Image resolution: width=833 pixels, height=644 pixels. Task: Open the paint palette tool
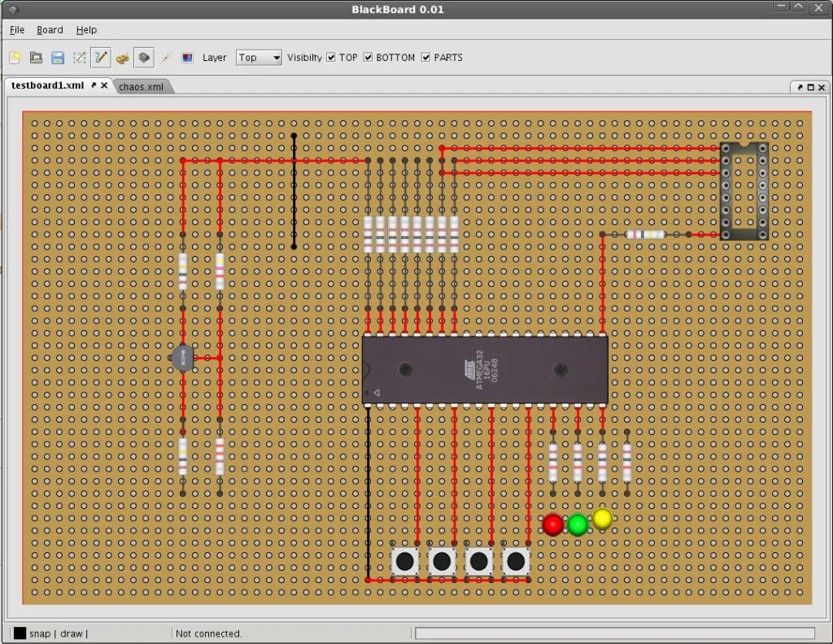[x=122, y=58]
